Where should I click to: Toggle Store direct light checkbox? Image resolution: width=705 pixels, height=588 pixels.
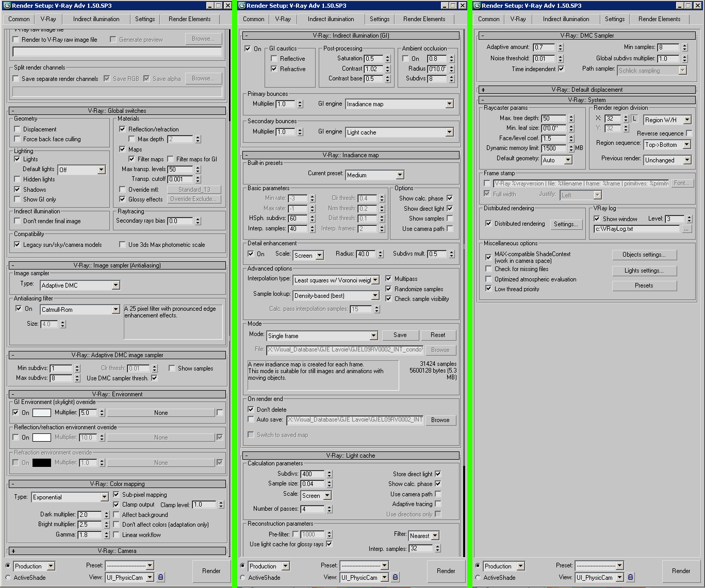click(x=438, y=474)
